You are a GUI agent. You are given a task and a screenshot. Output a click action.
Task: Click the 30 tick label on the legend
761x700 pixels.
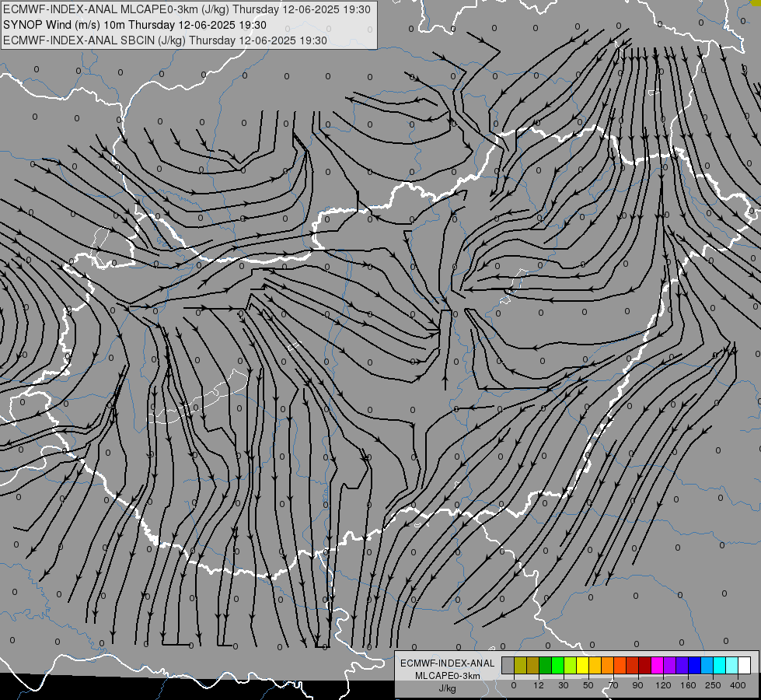[x=564, y=685]
